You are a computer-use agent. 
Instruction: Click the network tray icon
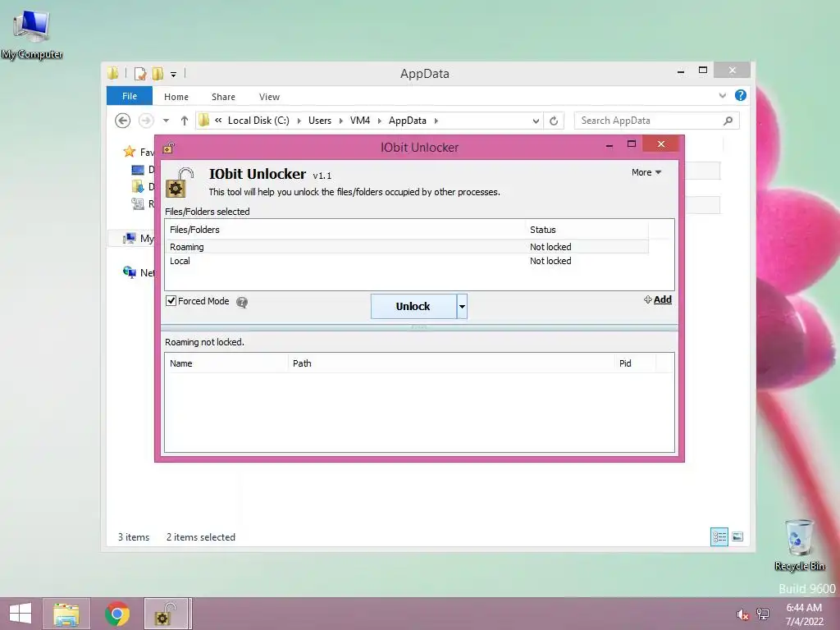763,614
